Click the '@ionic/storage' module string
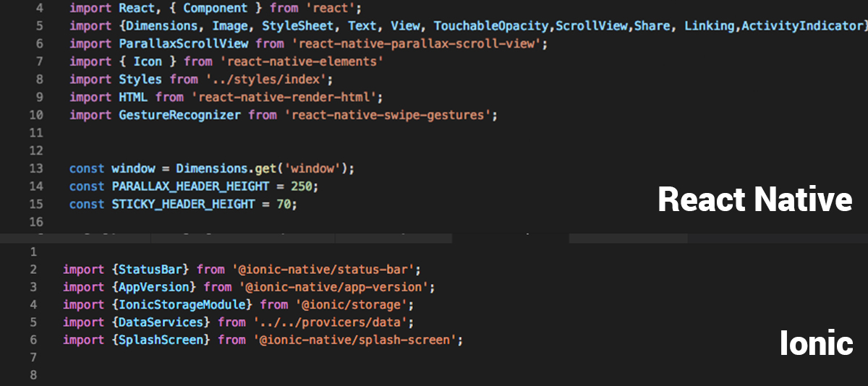 click(351, 304)
